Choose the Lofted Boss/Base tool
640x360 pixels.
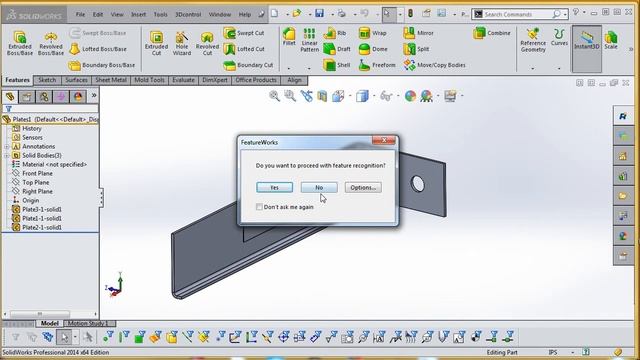[98, 49]
